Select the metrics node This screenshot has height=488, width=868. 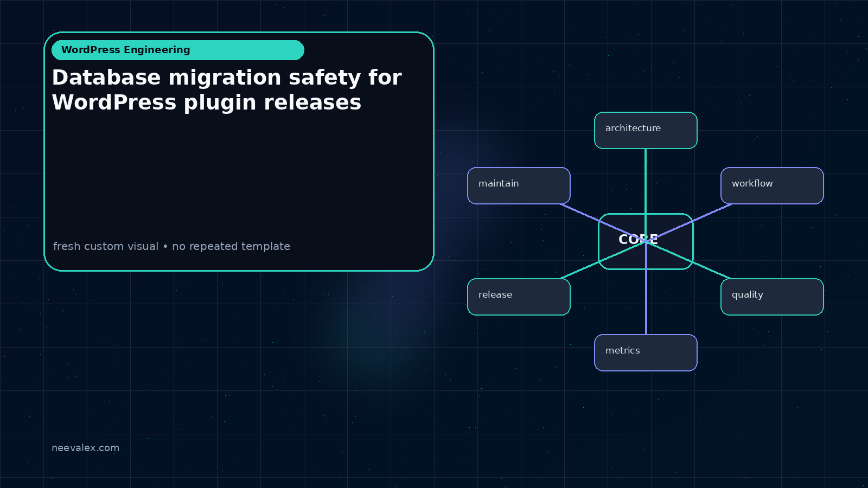click(646, 352)
